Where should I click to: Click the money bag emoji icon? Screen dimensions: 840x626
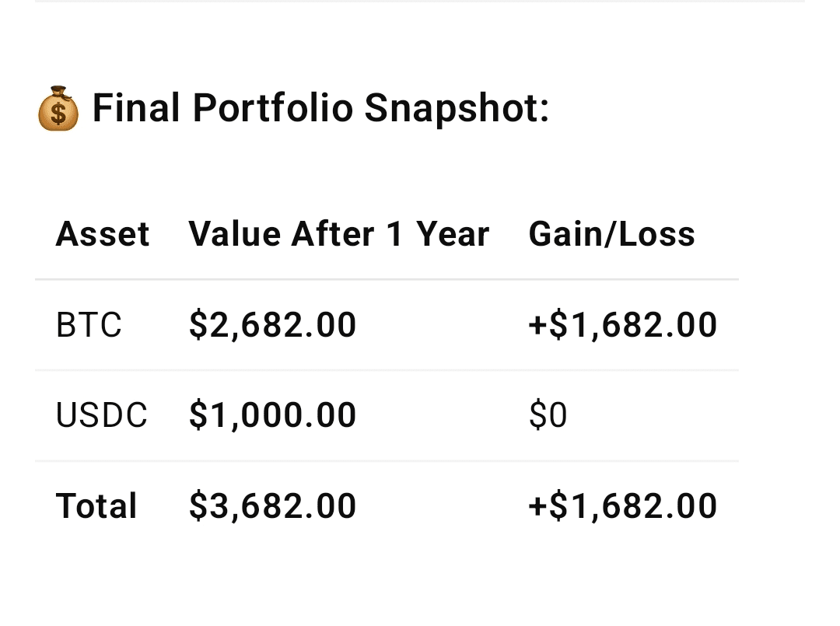pyautogui.click(x=58, y=110)
